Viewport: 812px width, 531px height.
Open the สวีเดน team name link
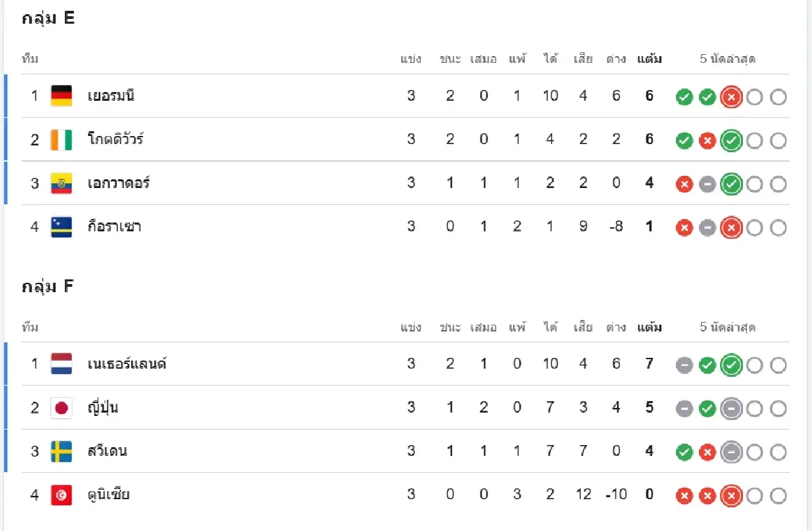pyautogui.click(x=107, y=451)
